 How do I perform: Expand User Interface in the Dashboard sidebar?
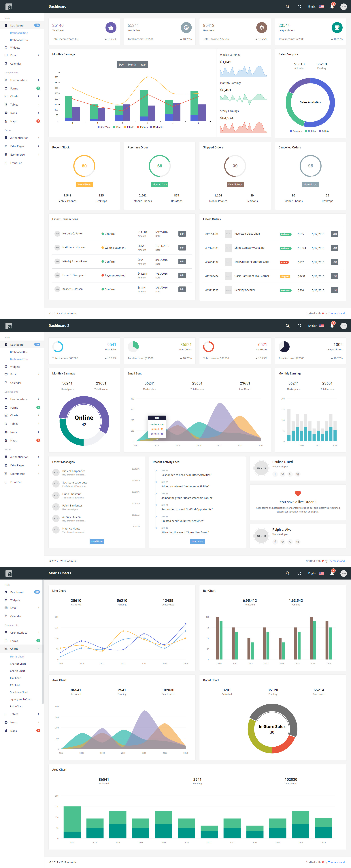click(22, 80)
